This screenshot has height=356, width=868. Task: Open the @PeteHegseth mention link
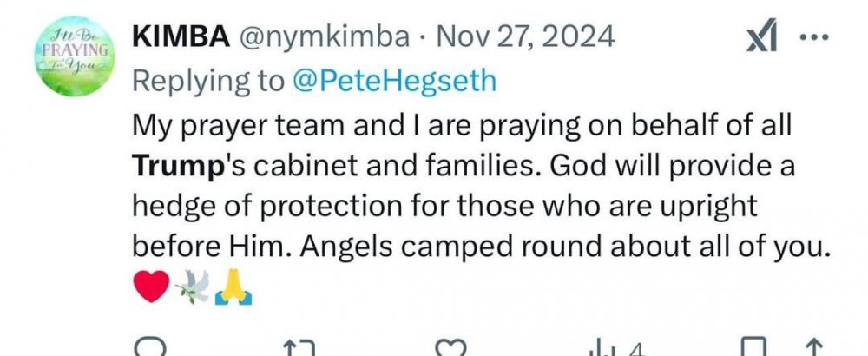[x=394, y=81]
